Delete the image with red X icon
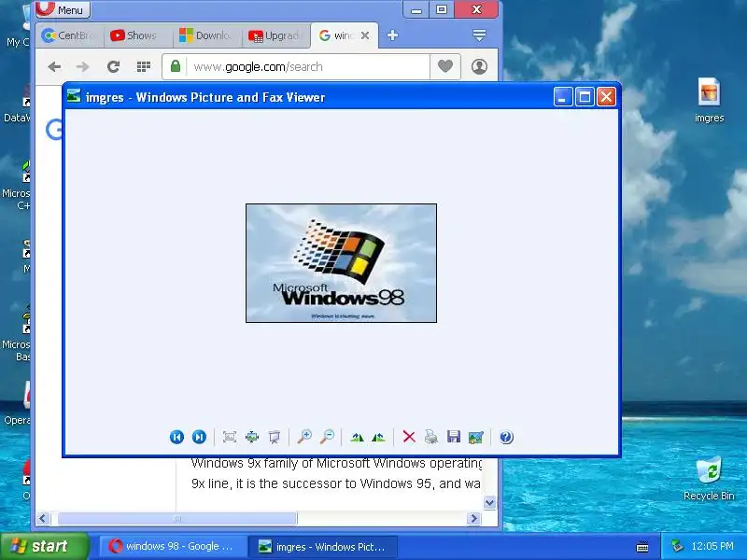The height and width of the screenshot is (560, 747). coord(409,437)
